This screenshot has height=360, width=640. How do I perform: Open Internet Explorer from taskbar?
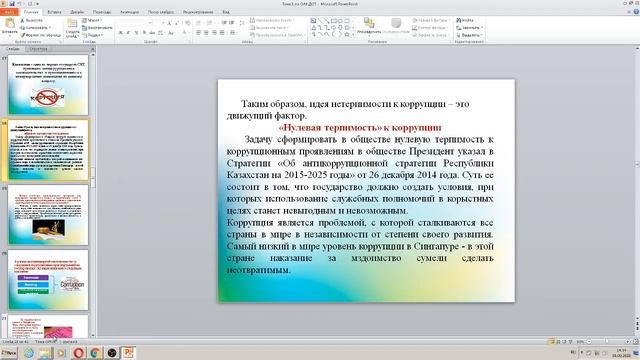[x=29, y=353]
